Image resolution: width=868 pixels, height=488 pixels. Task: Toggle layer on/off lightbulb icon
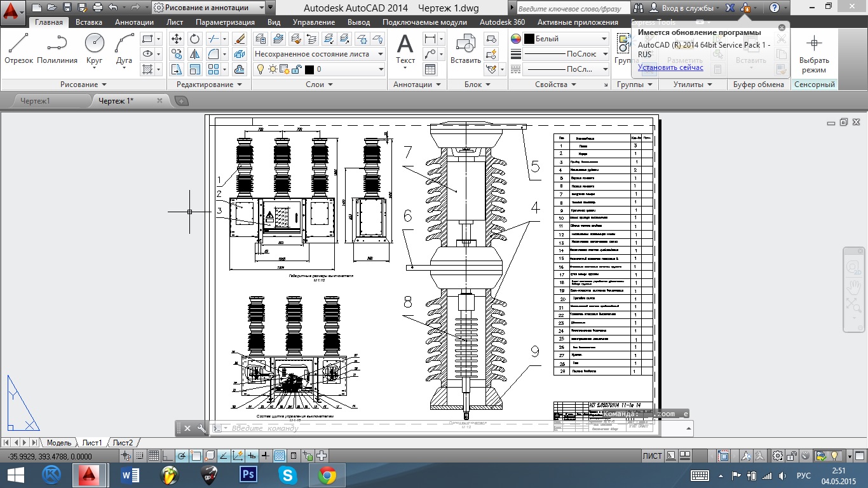(x=260, y=69)
